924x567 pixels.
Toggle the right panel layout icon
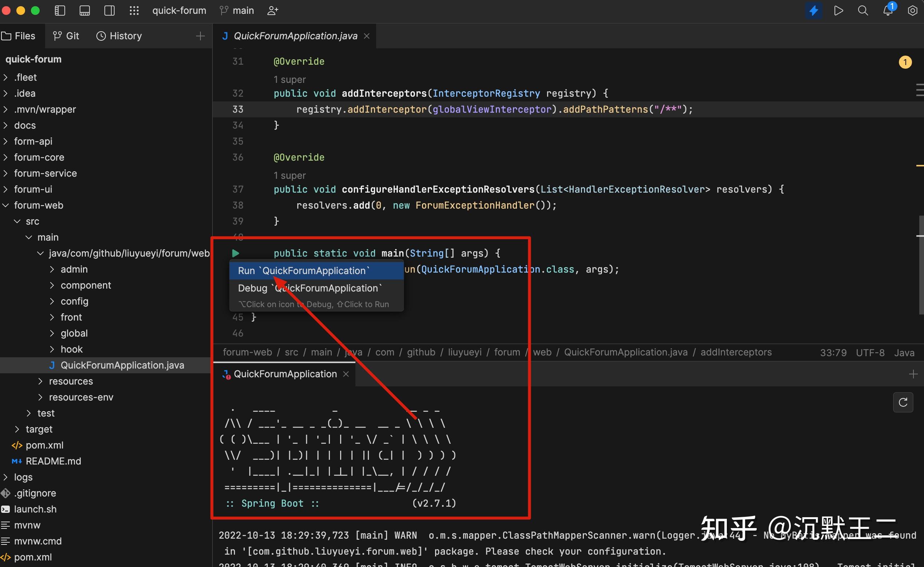(109, 11)
